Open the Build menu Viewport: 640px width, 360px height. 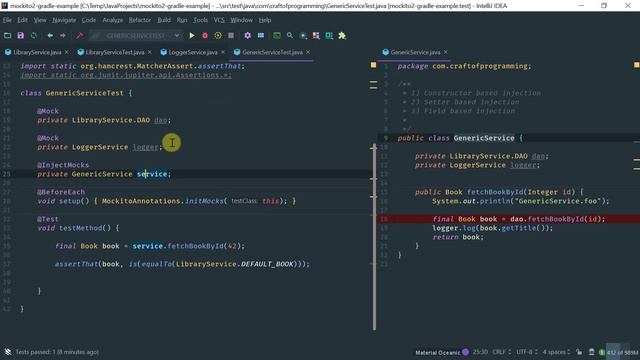164,20
